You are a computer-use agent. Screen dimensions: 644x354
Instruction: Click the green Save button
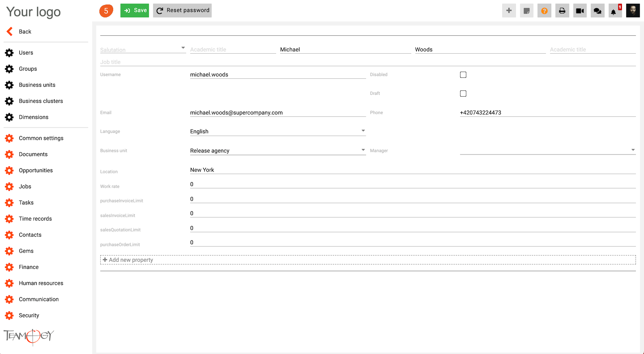point(135,10)
